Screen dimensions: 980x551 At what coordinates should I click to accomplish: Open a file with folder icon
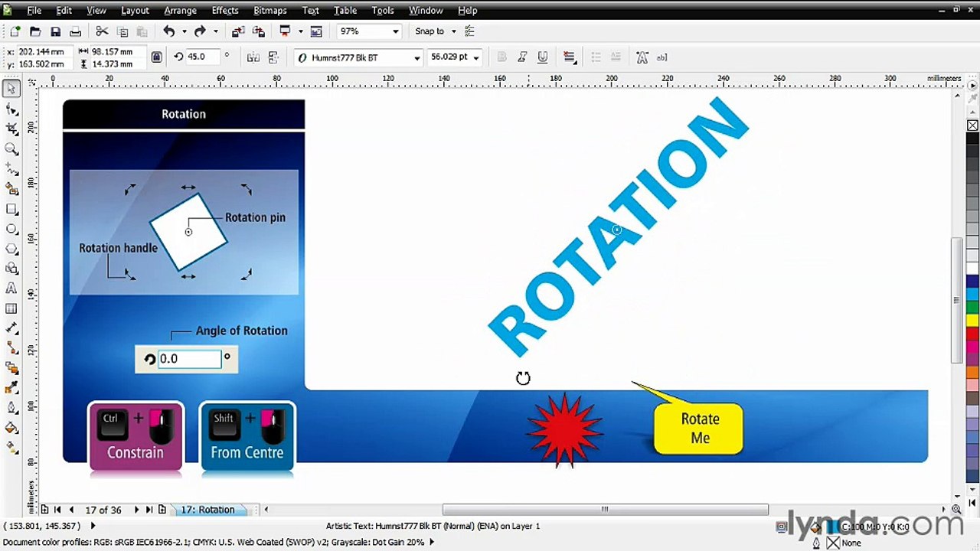point(35,31)
